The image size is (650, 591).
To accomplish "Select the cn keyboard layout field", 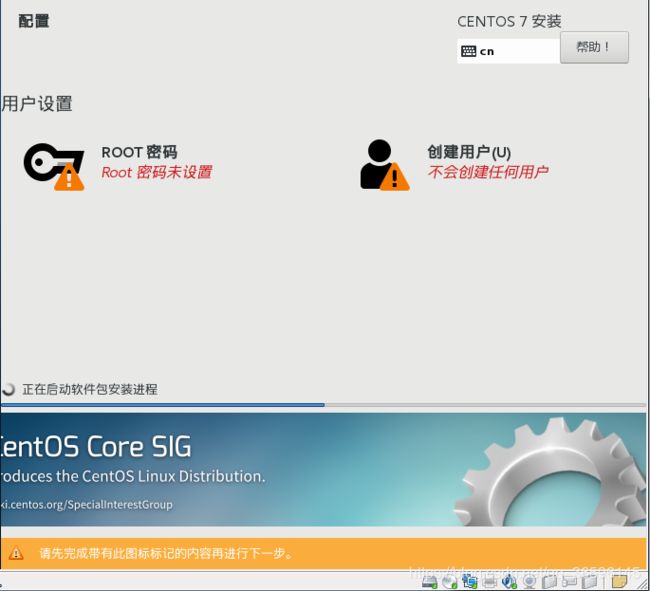I will [x=509, y=51].
